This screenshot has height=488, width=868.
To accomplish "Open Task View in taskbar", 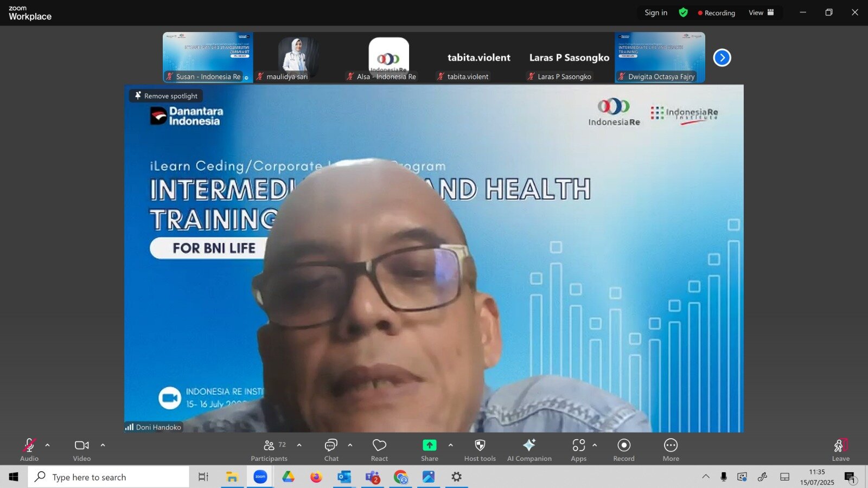I will [x=203, y=477].
